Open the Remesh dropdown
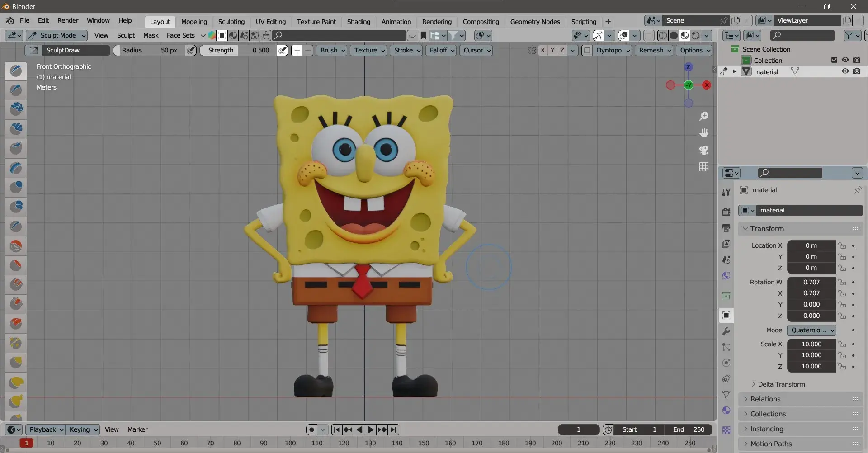 click(654, 50)
